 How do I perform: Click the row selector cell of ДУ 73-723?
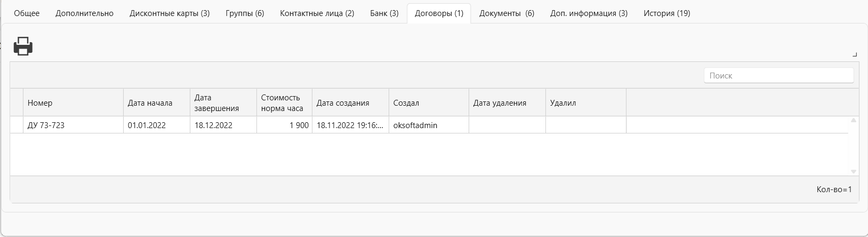(17, 125)
